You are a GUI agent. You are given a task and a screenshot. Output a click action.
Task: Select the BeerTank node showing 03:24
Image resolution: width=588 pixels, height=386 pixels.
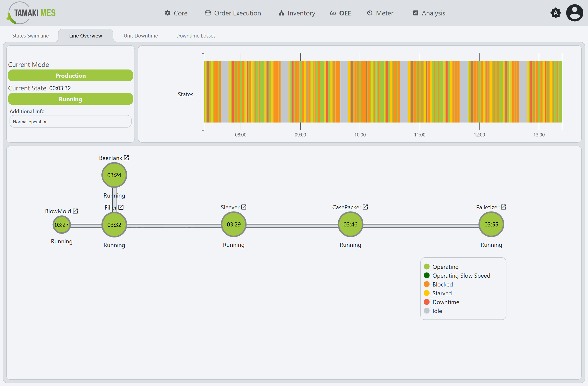click(114, 175)
